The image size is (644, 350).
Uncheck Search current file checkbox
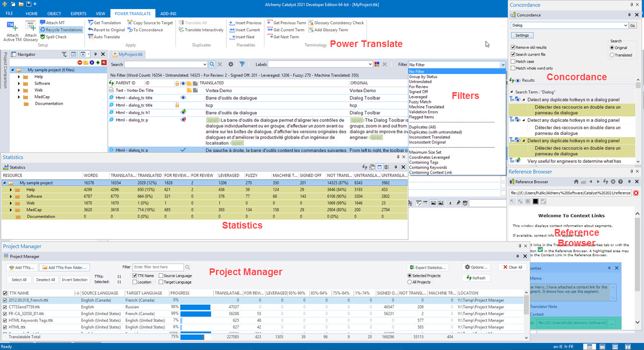point(514,54)
